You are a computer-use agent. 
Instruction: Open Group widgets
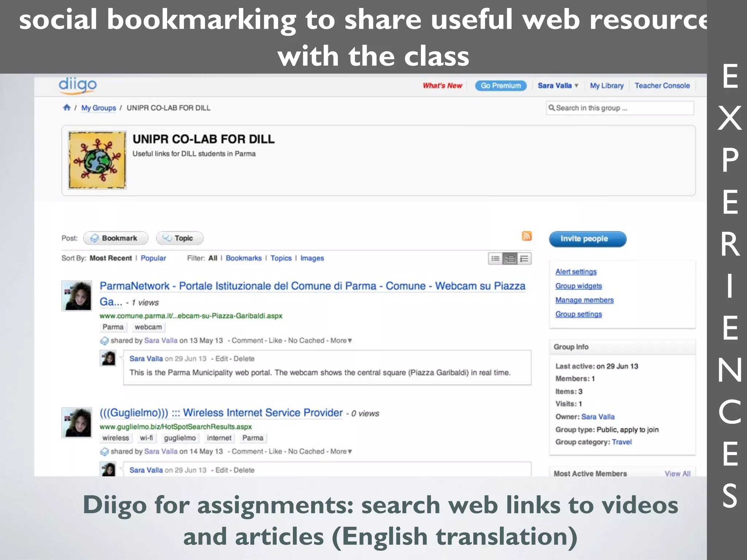click(578, 286)
